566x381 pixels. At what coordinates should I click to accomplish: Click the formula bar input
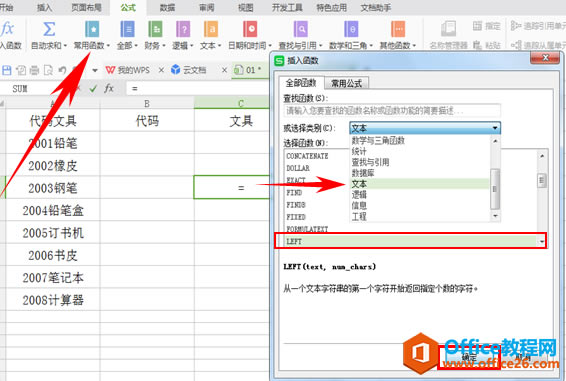click(198, 88)
